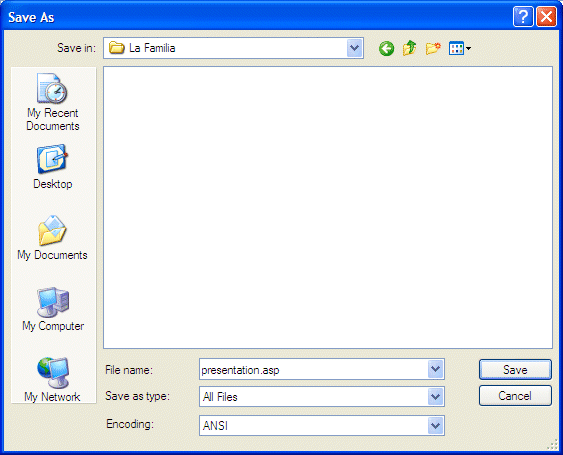
Task: Click the empty file list area
Action: click(328, 207)
